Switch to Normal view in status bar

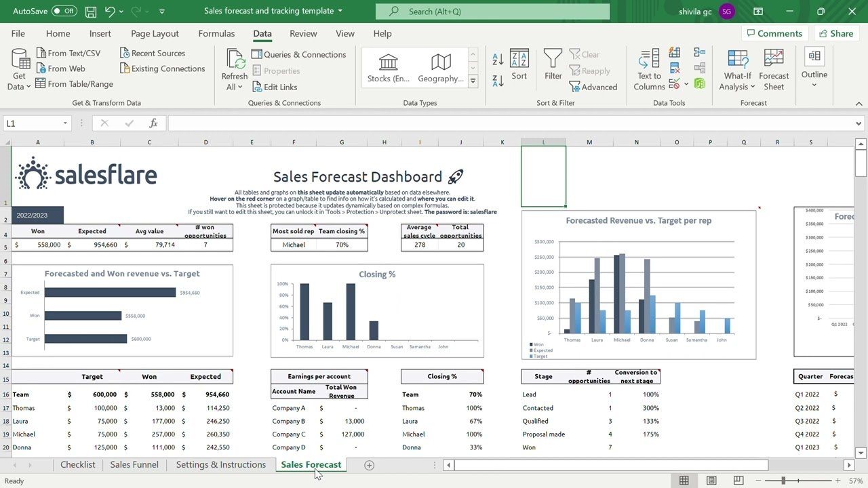(x=684, y=481)
